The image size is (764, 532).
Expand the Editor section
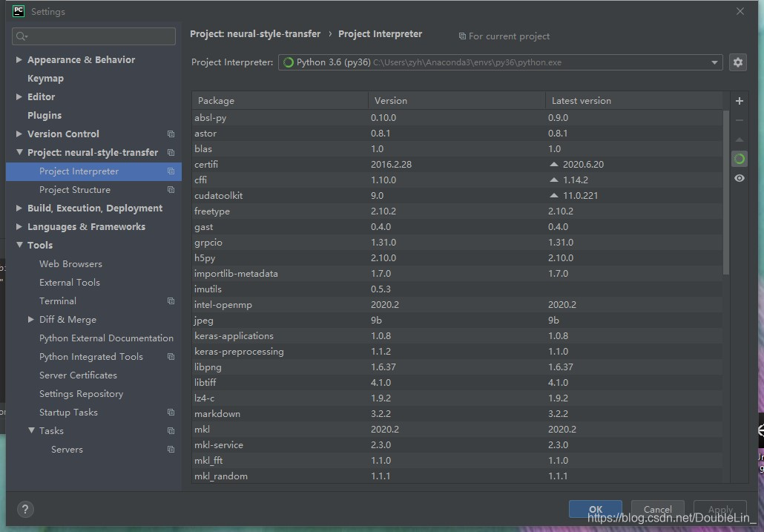[19, 96]
